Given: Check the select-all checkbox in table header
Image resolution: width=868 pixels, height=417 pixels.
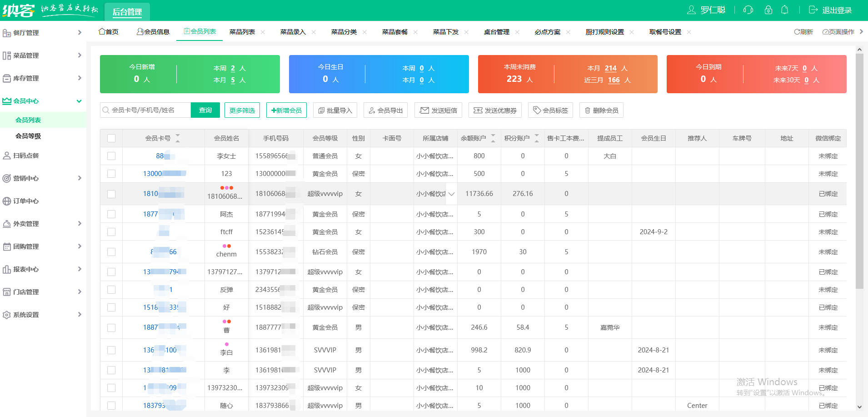Looking at the screenshot, I should tap(111, 138).
